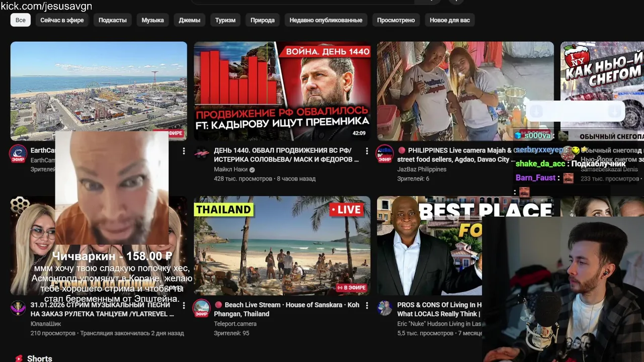Image resolution: width=644 pixels, height=362 pixels.
Task: Open the options menu for Beach Live Stream video
Action: [x=367, y=305]
